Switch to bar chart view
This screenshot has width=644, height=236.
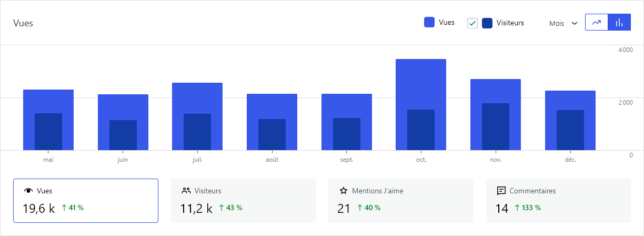pos(619,23)
